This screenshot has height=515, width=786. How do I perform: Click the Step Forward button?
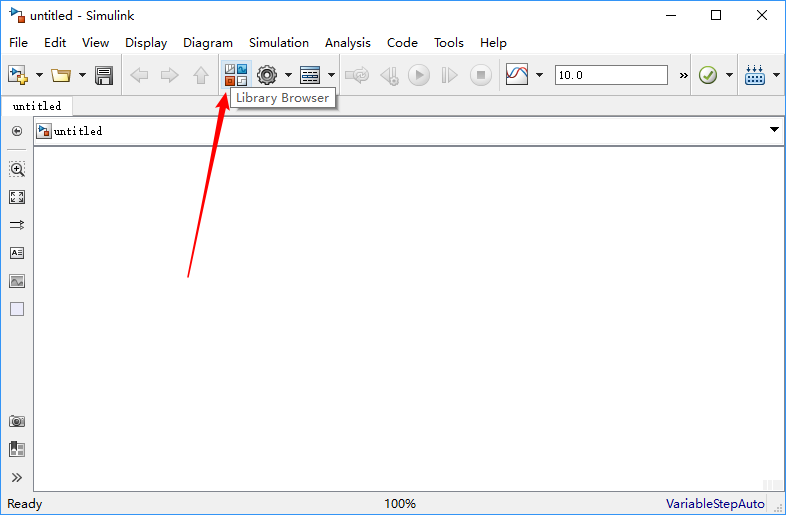click(x=449, y=75)
